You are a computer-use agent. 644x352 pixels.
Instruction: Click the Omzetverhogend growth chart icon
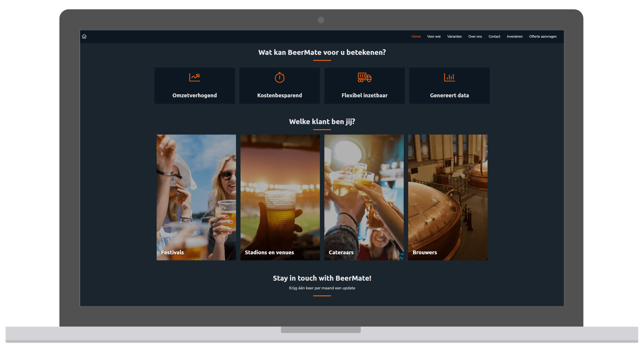[x=195, y=77]
